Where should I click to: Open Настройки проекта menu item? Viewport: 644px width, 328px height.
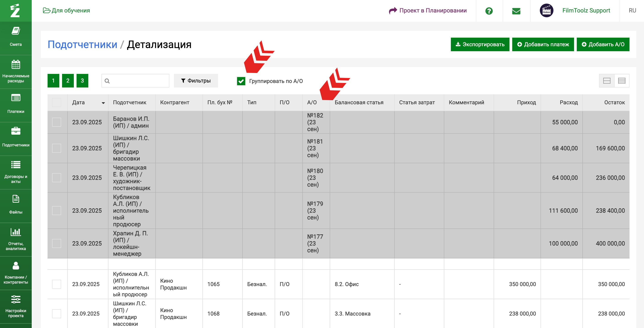point(16,306)
